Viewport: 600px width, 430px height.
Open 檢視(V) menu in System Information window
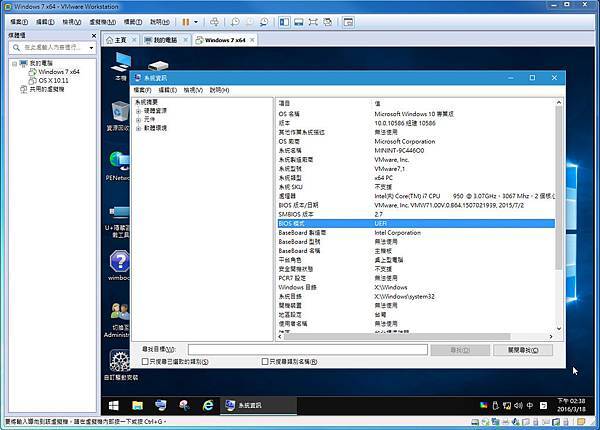pos(193,90)
